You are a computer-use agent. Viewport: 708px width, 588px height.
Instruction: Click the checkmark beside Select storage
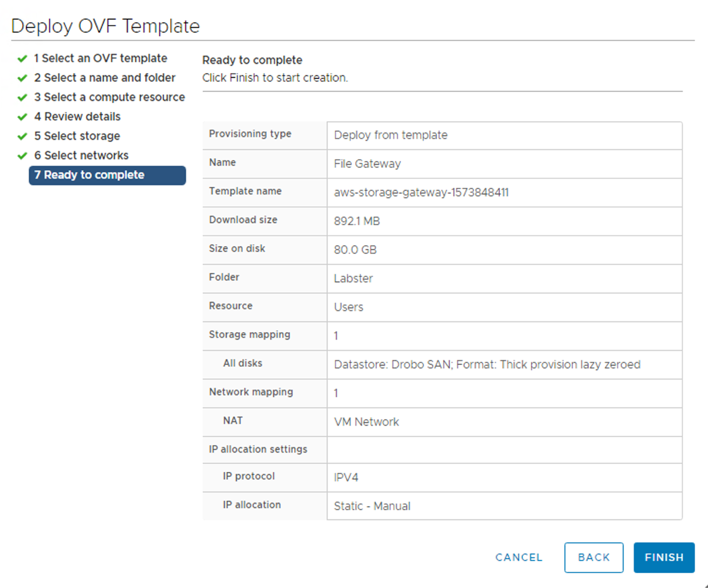22,136
